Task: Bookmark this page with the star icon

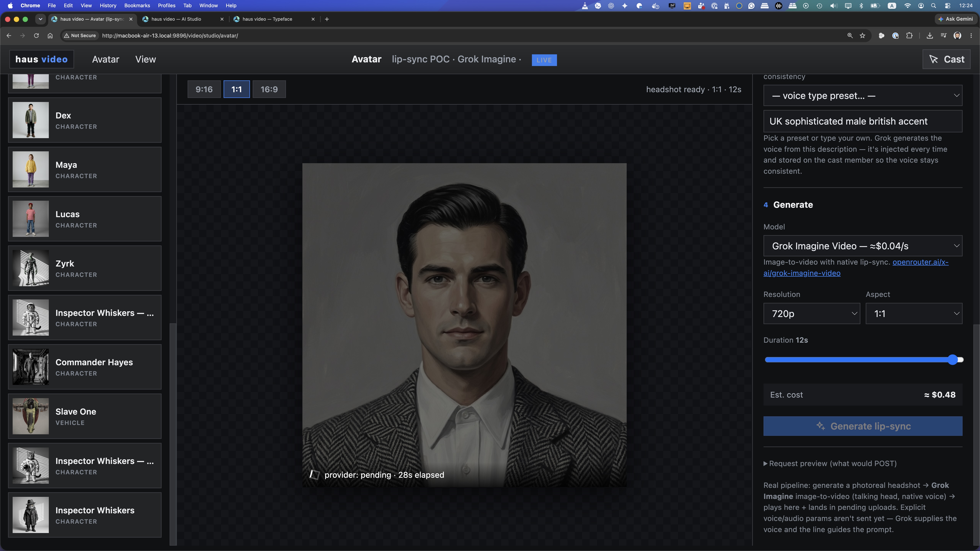Action: pos(862,35)
